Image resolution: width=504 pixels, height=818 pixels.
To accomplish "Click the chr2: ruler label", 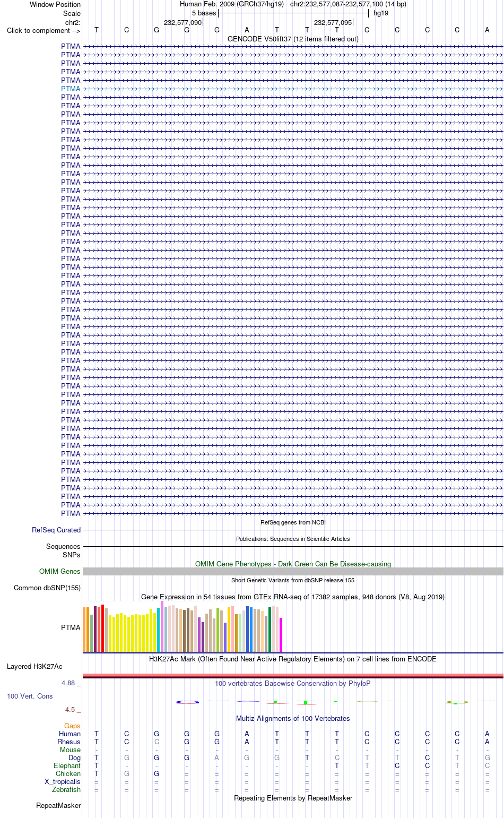I will tap(73, 22).
